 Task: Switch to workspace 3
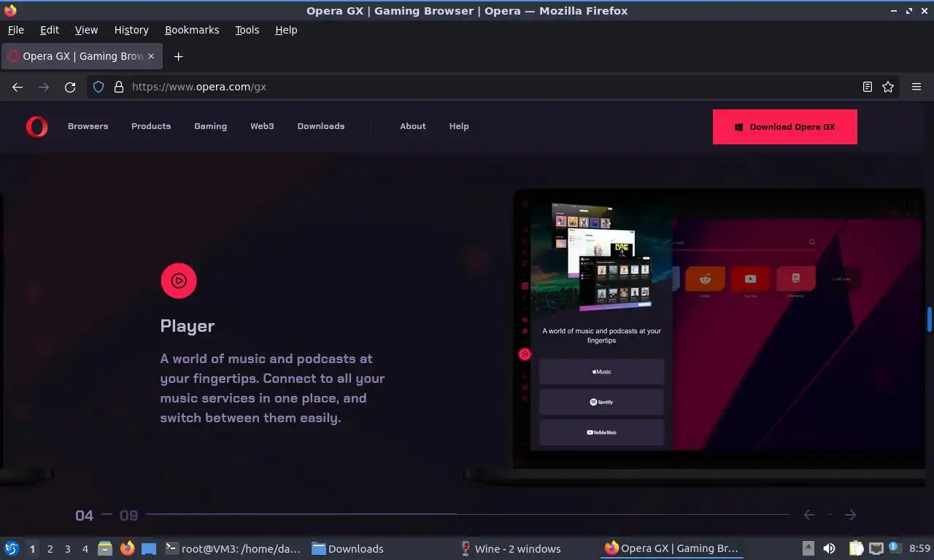(67, 549)
